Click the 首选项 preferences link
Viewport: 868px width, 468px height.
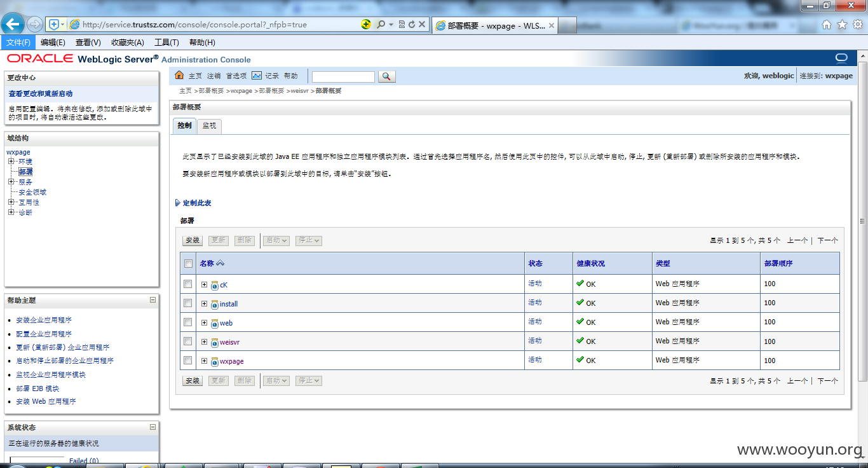click(x=236, y=76)
